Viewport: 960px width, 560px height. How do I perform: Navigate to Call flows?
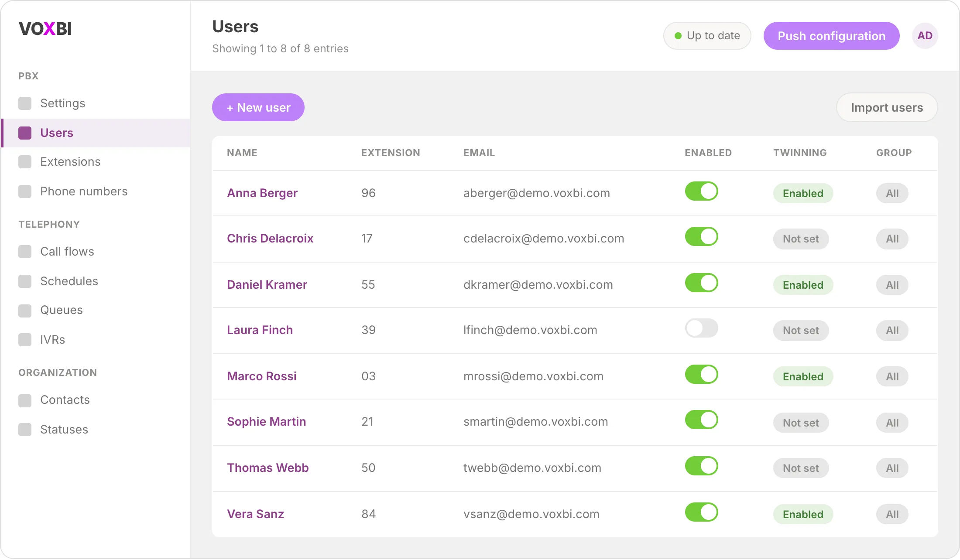point(96,252)
